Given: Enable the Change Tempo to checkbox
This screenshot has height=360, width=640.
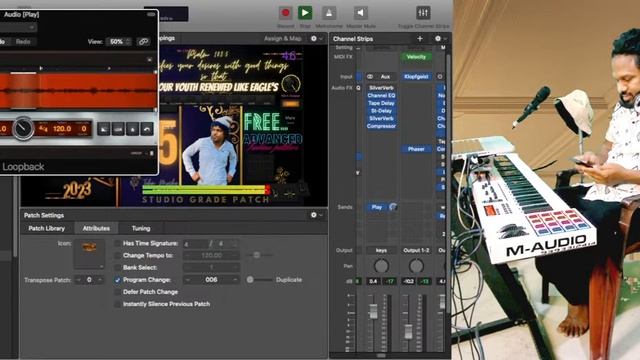Looking at the screenshot, I should pyautogui.click(x=118, y=256).
